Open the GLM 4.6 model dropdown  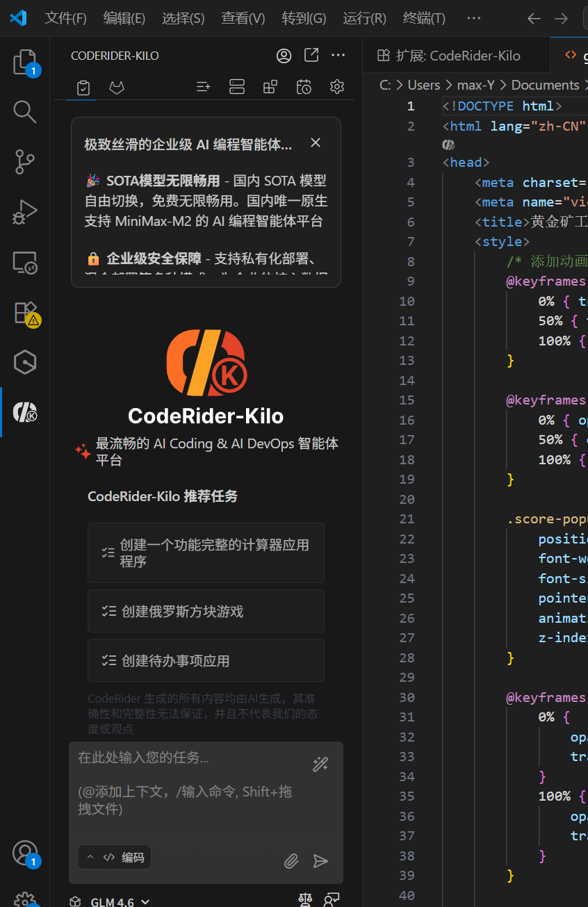[110, 901]
